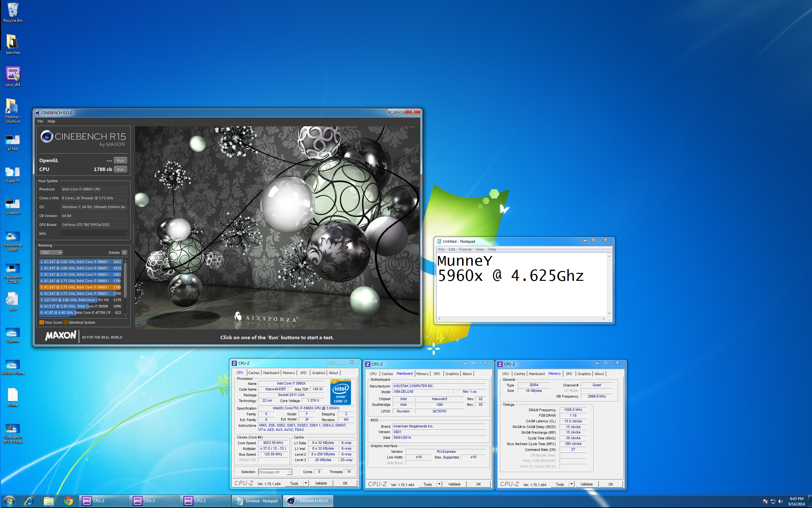The height and width of the screenshot is (508, 812).
Task: Click the X99-DELUXE model value
Action: (422, 392)
